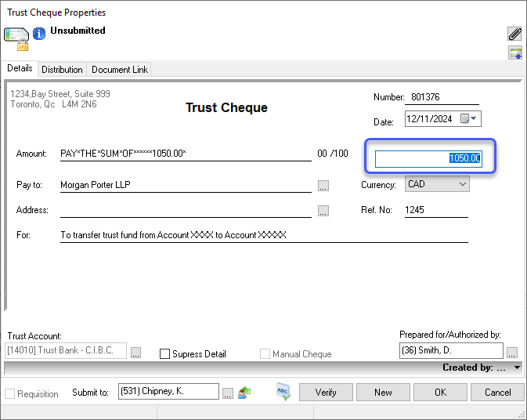Viewport: 527px width, 420px height.
Task: Click the New button
Action: (383, 392)
